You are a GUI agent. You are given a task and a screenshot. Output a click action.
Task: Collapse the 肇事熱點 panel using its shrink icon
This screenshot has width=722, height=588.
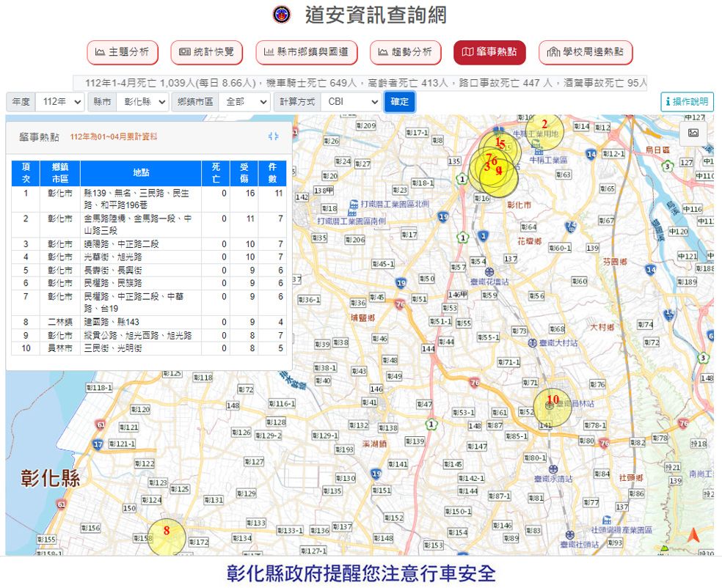274,136
